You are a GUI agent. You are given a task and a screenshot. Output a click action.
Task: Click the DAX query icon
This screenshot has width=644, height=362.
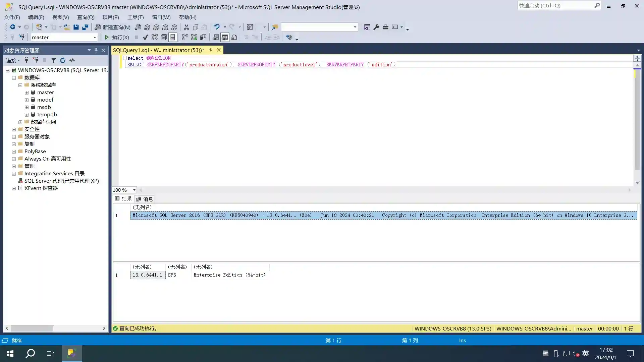[x=174, y=27]
